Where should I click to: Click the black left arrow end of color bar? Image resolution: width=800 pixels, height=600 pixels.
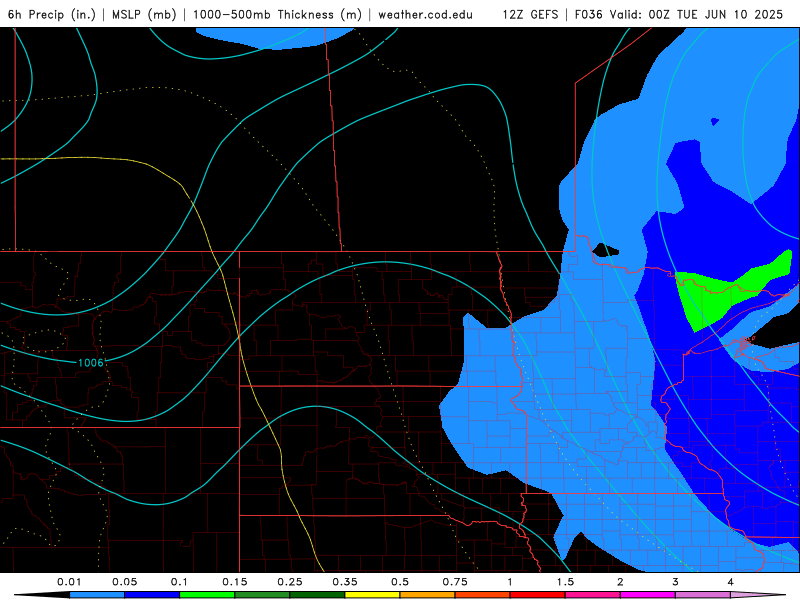point(42,595)
